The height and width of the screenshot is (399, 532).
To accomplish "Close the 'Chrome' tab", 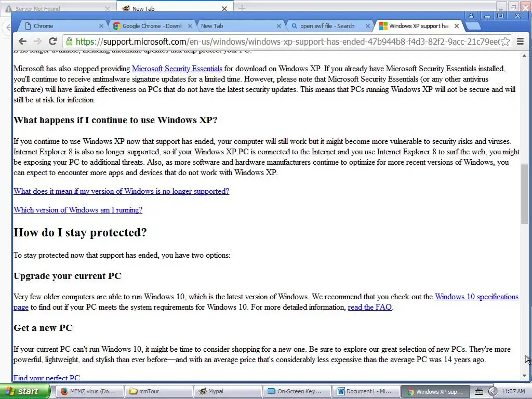I will pyautogui.click(x=101, y=26).
